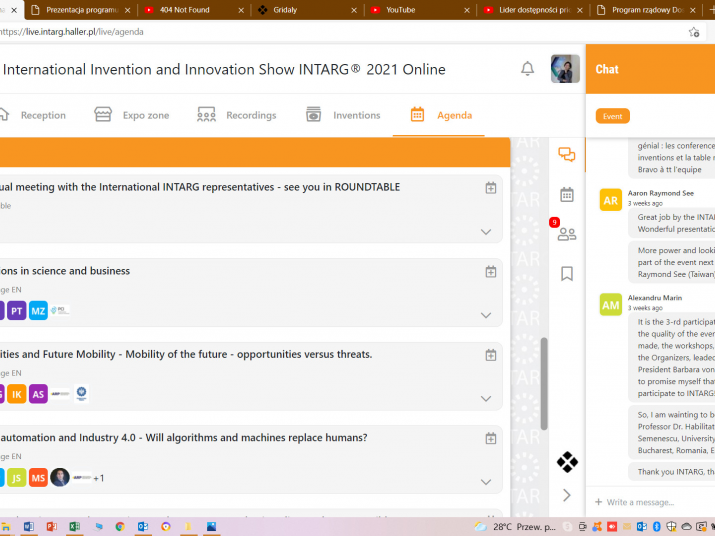Viewport: 715px width, 536px height.
Task: Open the calendar icon in right sidebar
Action: pos(567,194)
